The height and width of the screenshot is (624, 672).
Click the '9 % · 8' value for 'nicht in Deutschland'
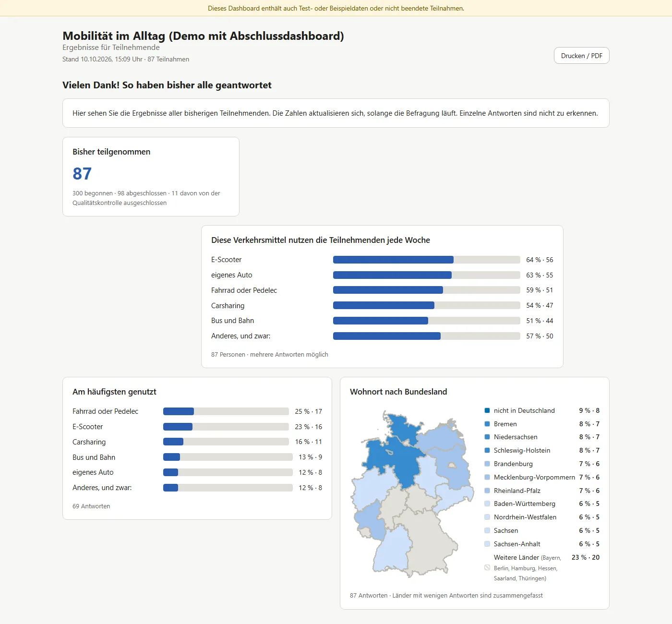coord(589,410)
